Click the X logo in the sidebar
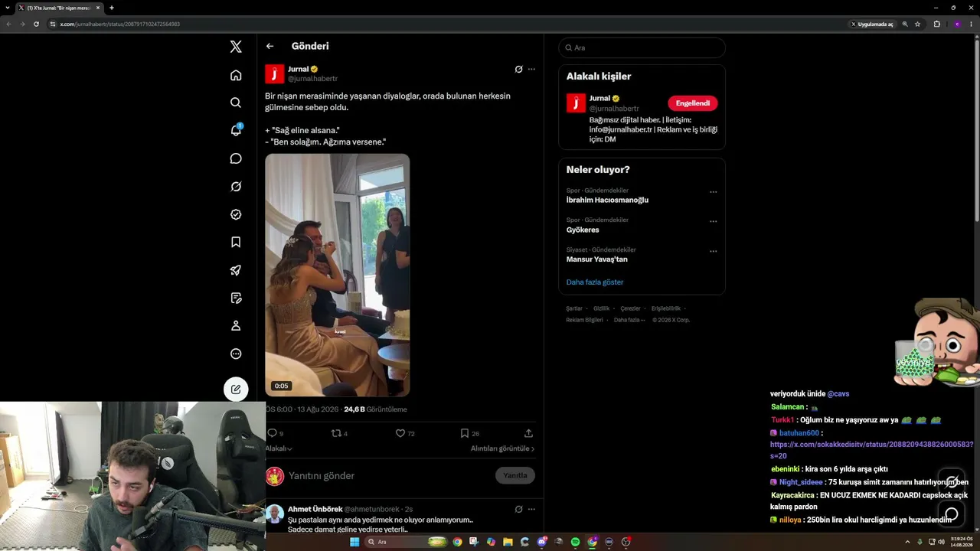This screenshot has width=980, height=551. [x=236, y=47]
